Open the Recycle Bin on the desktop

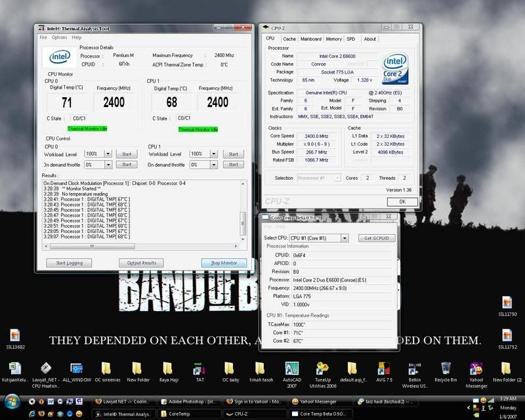[x=446, y=368]
